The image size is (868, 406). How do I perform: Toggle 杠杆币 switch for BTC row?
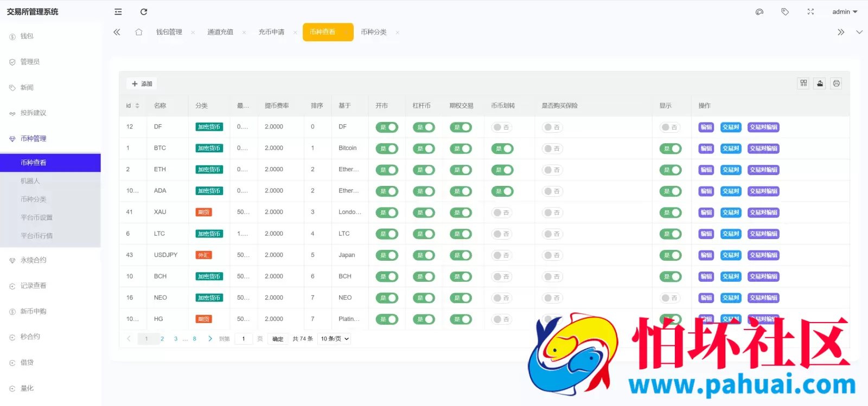pos(424,149)
